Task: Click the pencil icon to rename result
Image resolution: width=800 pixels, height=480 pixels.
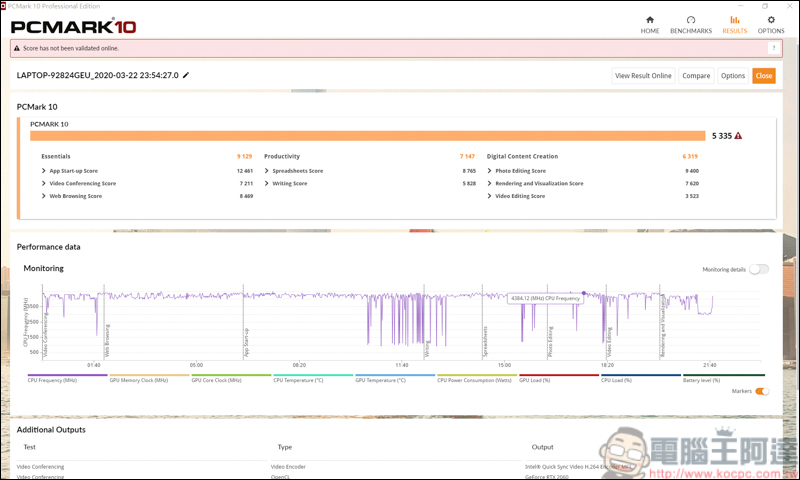Action: click(x=186, y=75)
